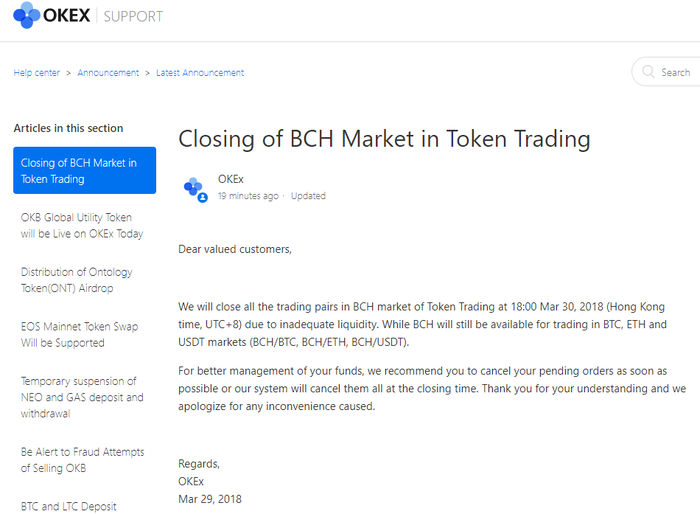This screenshot has width=700, height=514.
Task: Open Latest Announcement breadcrumb
Action: [x=200, y=73]
